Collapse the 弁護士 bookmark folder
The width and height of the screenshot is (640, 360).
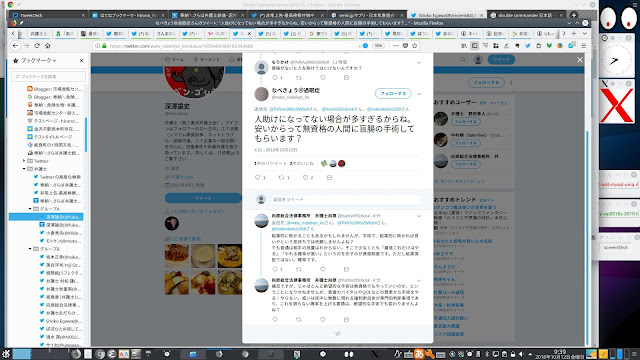[x=24, y=169]
